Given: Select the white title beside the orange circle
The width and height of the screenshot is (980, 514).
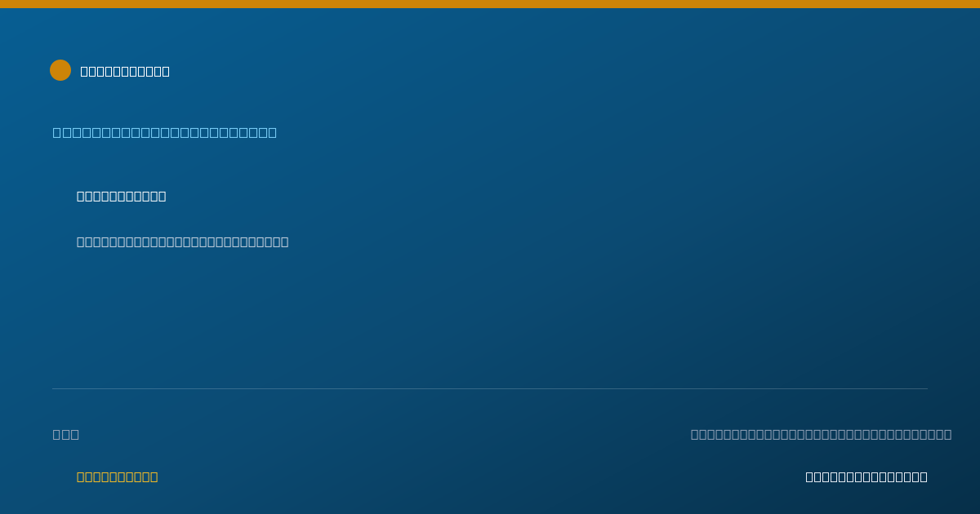Looking at the screenshot, I should pyautogui.click(x=125, y=71).
